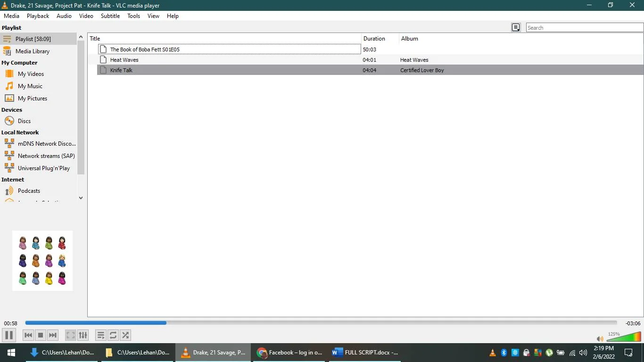Screen dimensions: 644x362
Task: Sort playlist by the Title column
Action: [x=225, y=39]
